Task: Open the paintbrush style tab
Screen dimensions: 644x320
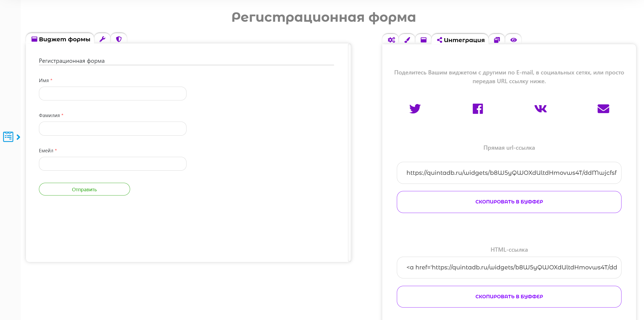Action: pyautogui.click(x=407, y=40)
